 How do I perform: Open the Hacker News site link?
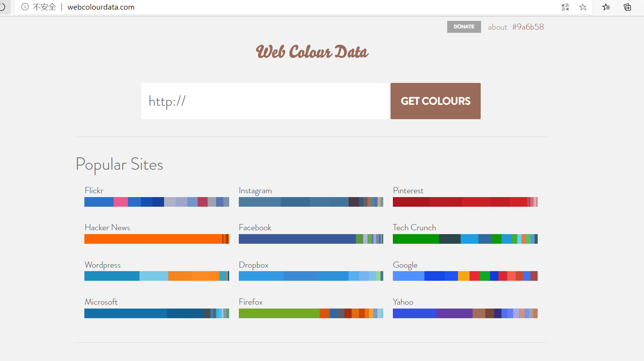click(107, 228)
